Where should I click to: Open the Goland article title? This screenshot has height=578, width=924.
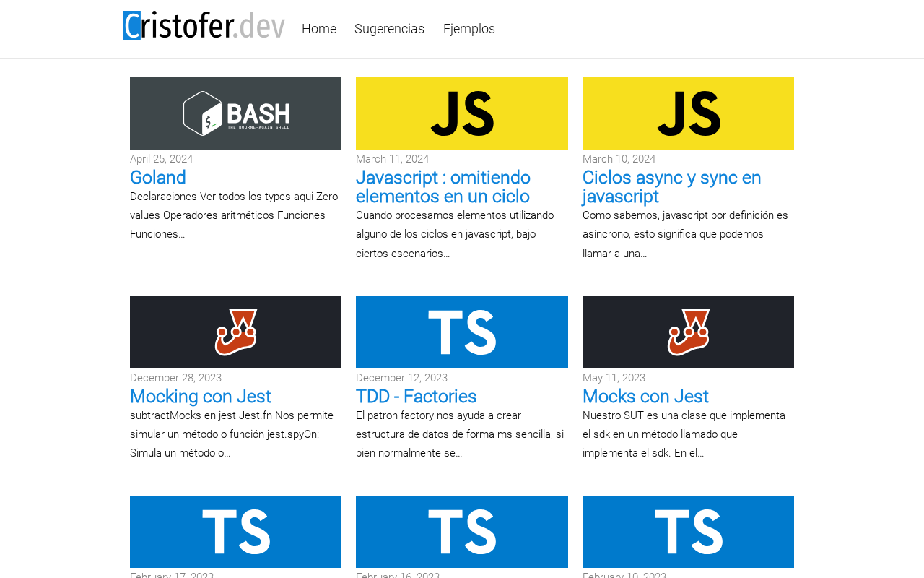[x=158, y=178]
